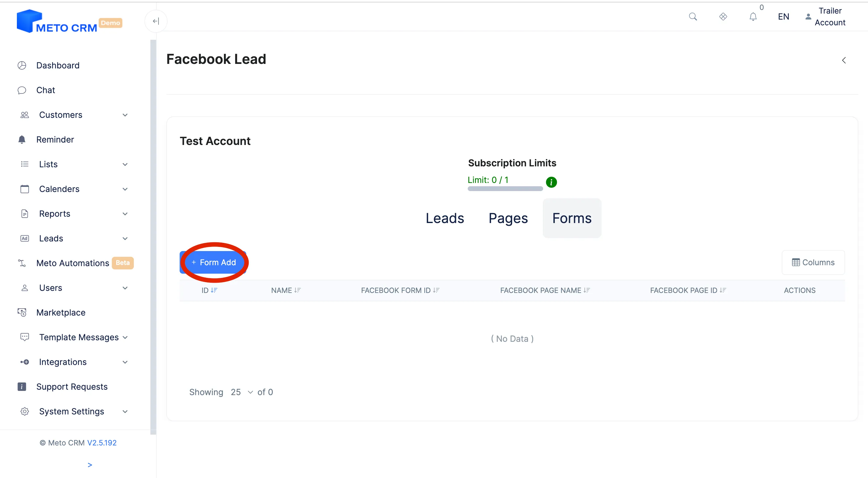This screenshot has height=478, width=868.
Task: Click Leads Ad icon in sidebar
Action: coord(25,238)
